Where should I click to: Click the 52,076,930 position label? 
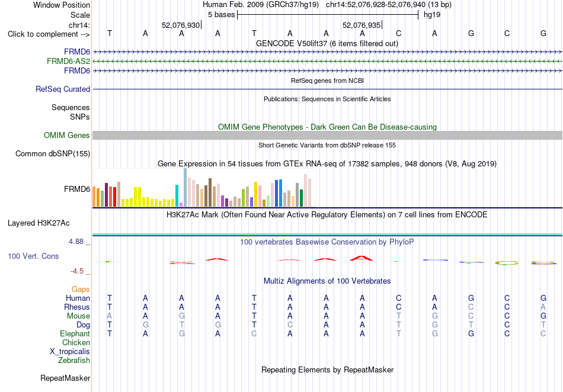coord(181,25)
